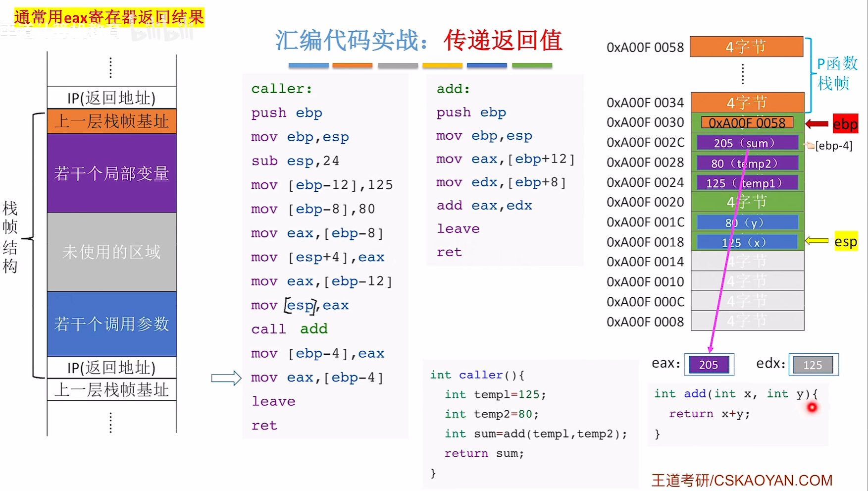Click the red ebp label
This screenshot has width=868, height=491.
(x=845, y=124)
